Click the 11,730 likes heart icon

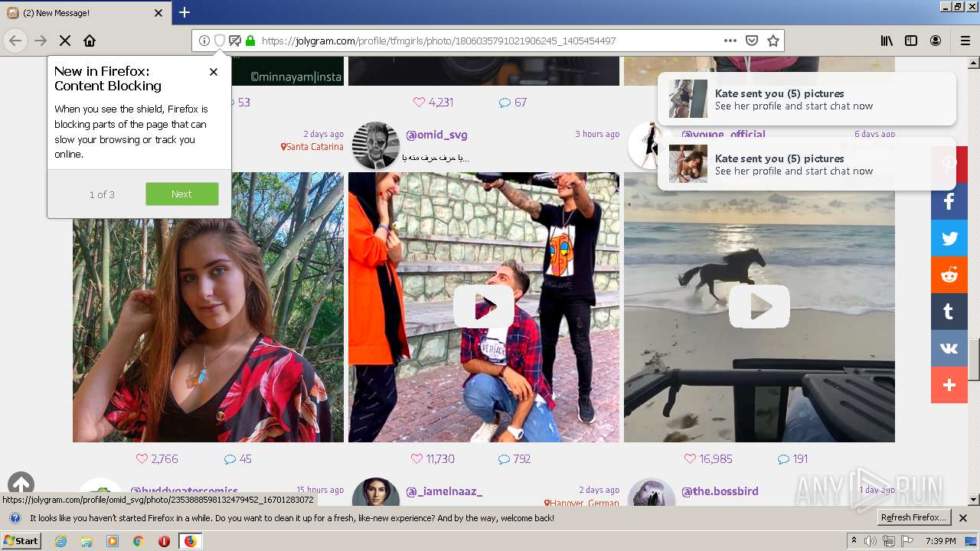click(x=416, y=459)
